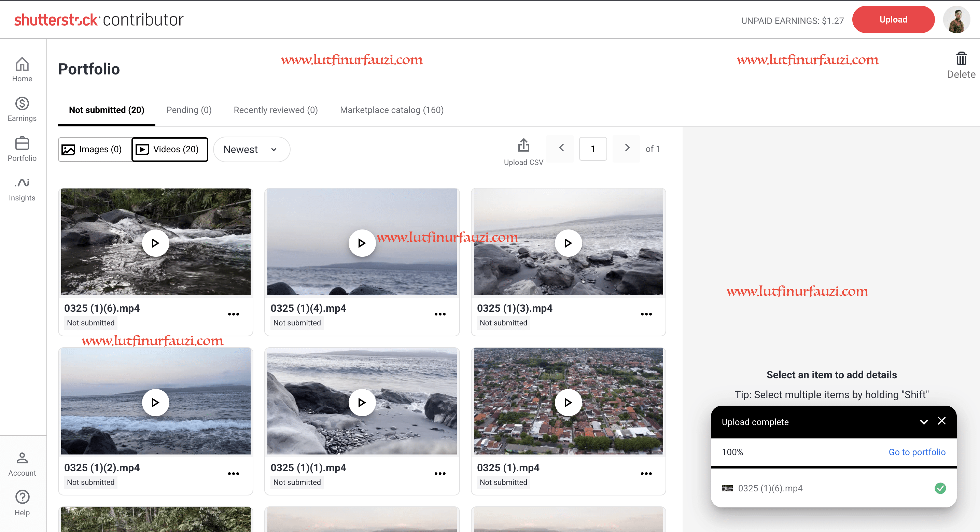The width and height of the screenshot is (980, 532).
Task: Select the Marketplace catalog (160) tab
Action: coord(392,110)
